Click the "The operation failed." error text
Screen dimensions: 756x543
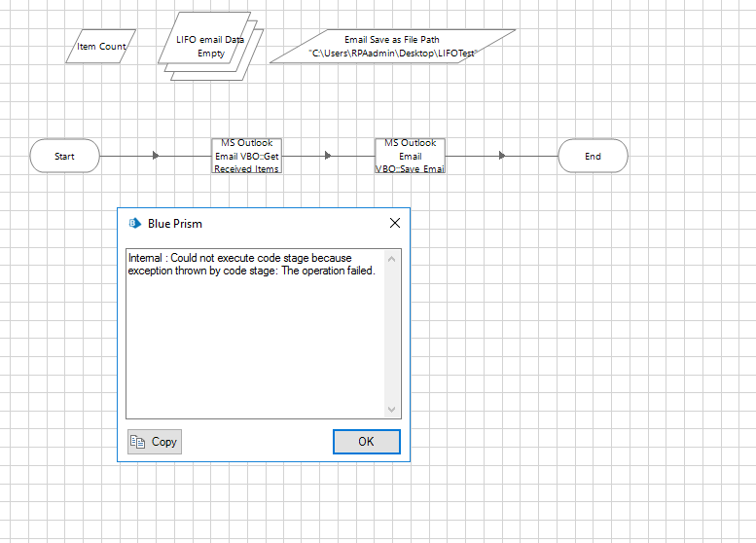point(328,271)
